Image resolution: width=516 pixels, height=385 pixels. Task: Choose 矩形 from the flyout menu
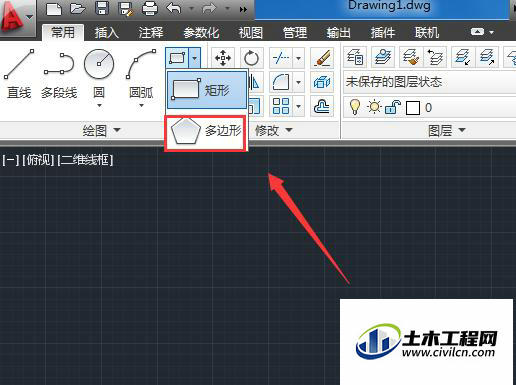[x=207, y=90]
